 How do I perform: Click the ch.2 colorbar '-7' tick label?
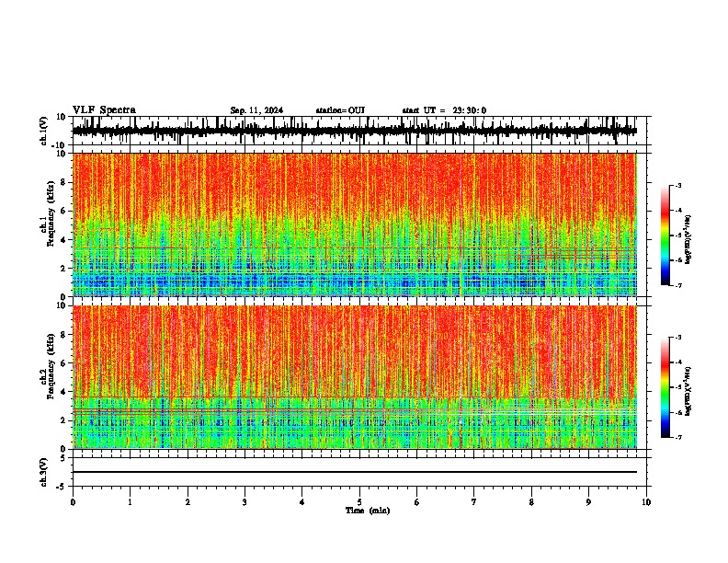click(x=677, y=437)
